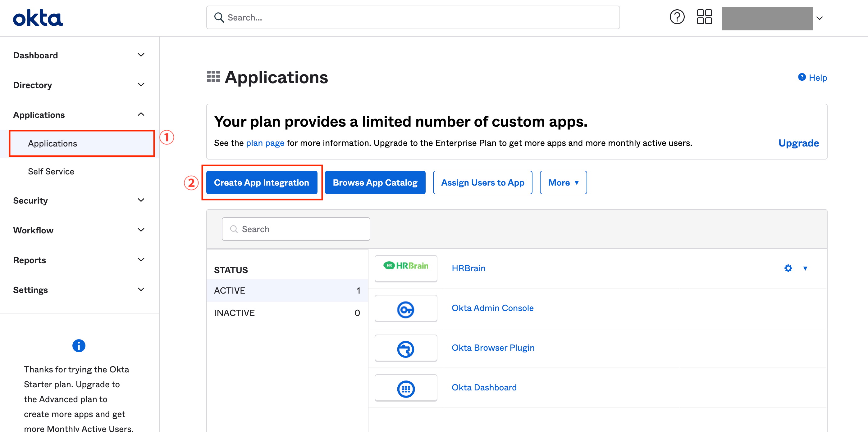Click Browse App Catalog button
Viewport: 868px width, 432px height.
[375, 182]
